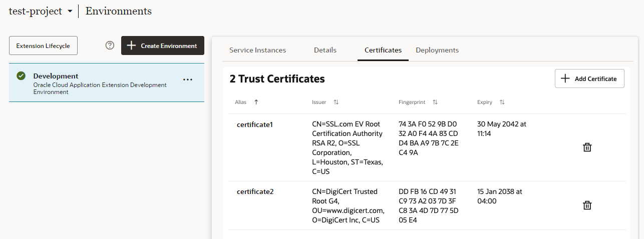This screenshot has width=644, height=239.
Task: Click the Alias column header label
Action: (x=241, y=102)
